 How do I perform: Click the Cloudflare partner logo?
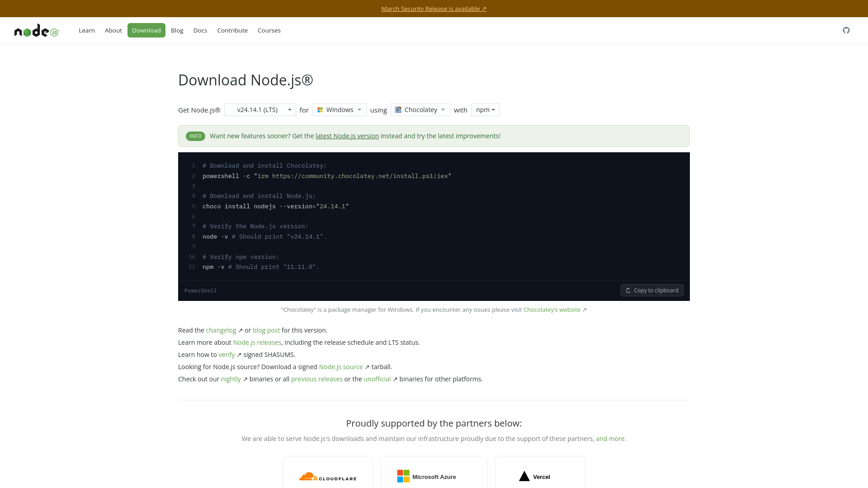tap(328, 477)
